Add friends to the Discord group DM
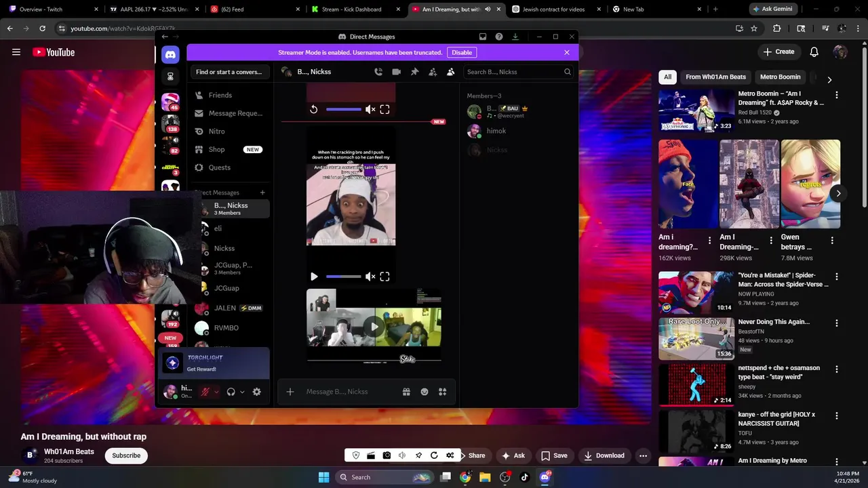868x488 pixels. coord(433,72)
